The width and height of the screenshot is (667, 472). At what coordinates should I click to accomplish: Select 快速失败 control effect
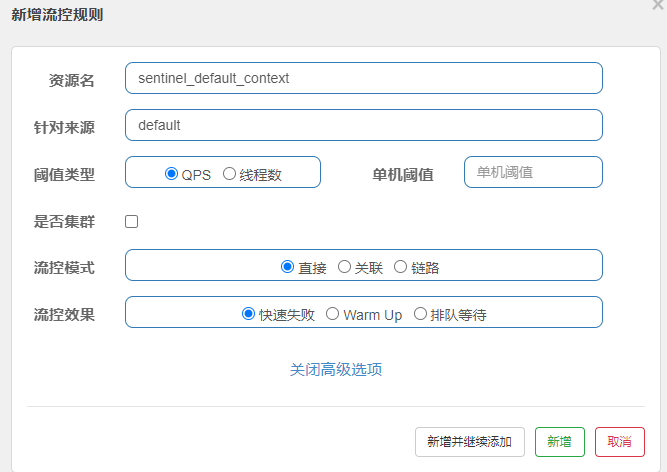pos(248,314)
